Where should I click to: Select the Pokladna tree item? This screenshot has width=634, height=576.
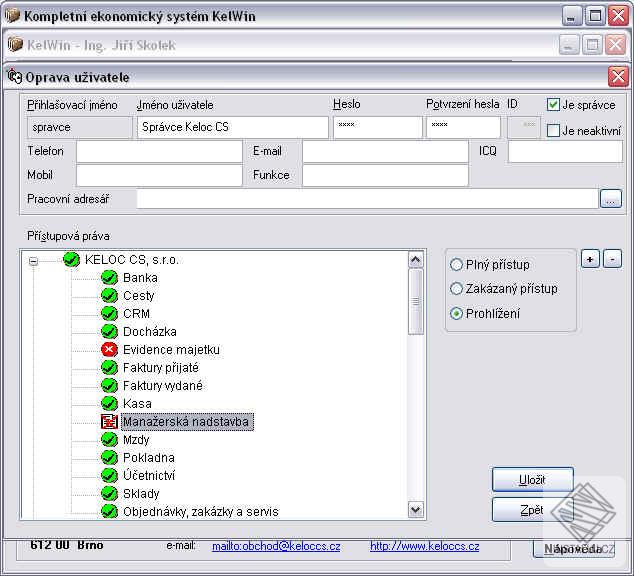pos(149,458)
